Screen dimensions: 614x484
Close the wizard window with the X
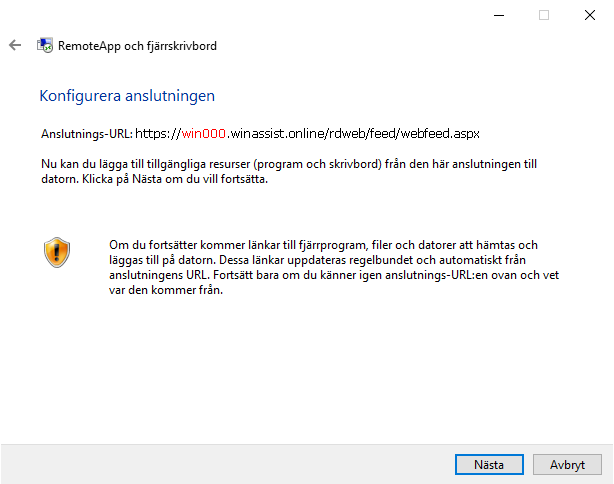pyautogui.click(x=590, y=15)
